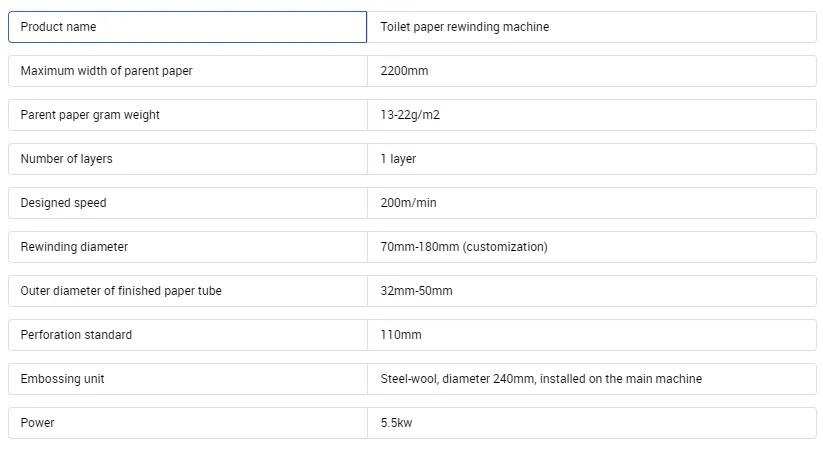Image resolution: width=823 pixels, height=450 pixels.
Task: Click 'Outer diameter of finished paper tube'
Action: 187,291
